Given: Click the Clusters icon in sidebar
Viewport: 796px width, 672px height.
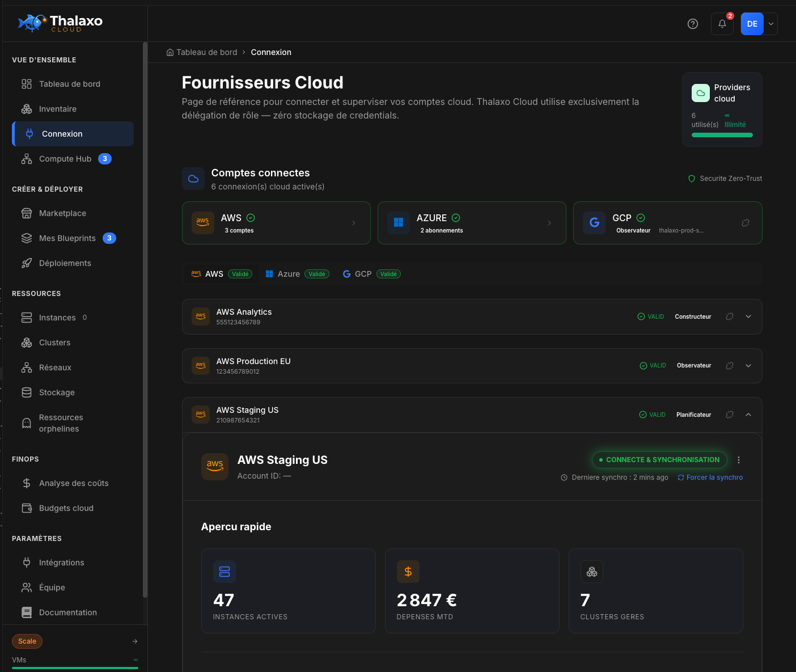Looking at the screenshot, I should pyautogui.click(x=27, y=343).
